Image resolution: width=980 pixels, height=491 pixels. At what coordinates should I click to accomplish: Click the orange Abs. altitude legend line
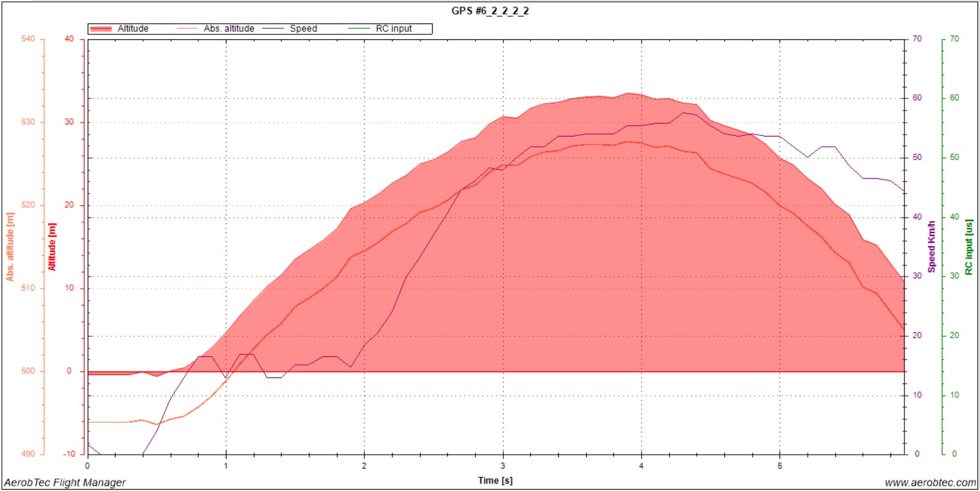click(187, 29)
